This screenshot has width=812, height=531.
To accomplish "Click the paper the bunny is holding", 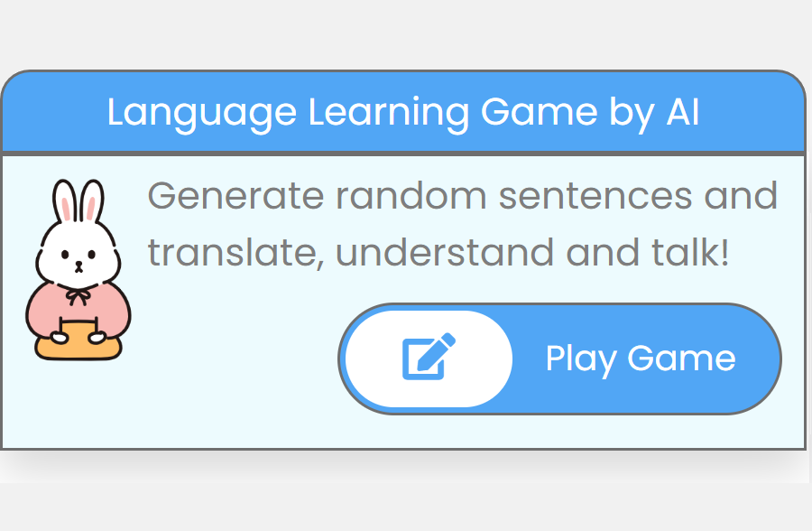I will coord(79,341).
